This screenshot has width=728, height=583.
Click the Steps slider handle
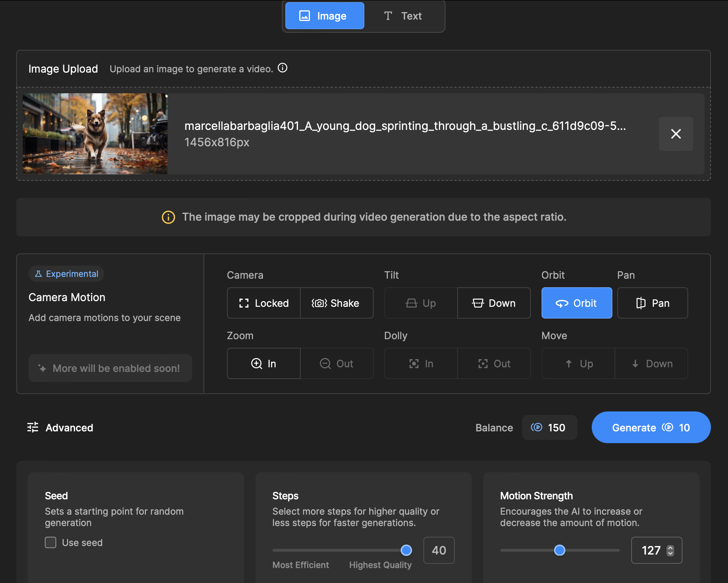tap(406, 550)
